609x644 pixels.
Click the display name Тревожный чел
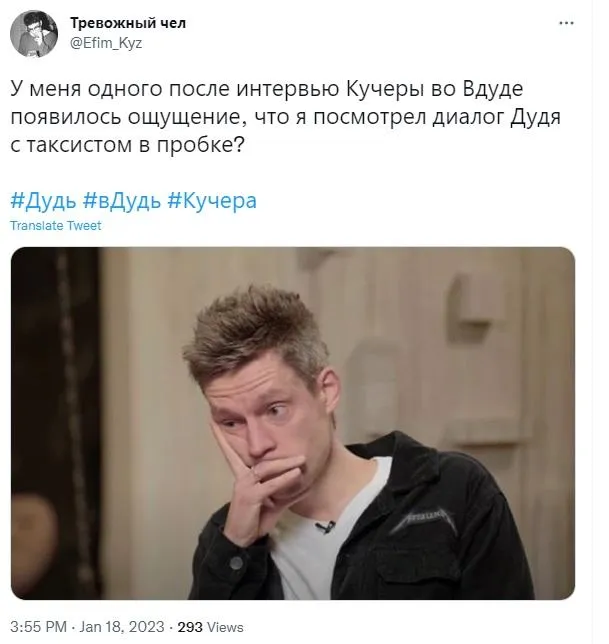point(128,23)
